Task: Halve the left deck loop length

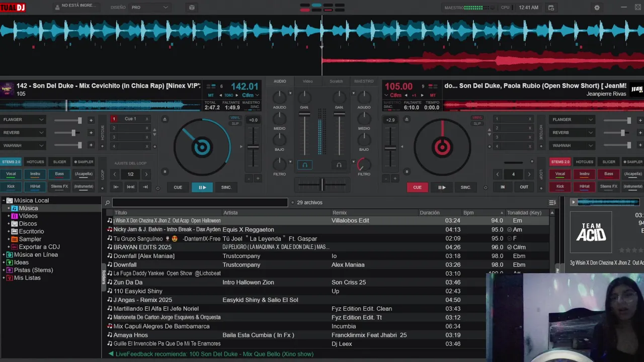Action: point(115,174)
